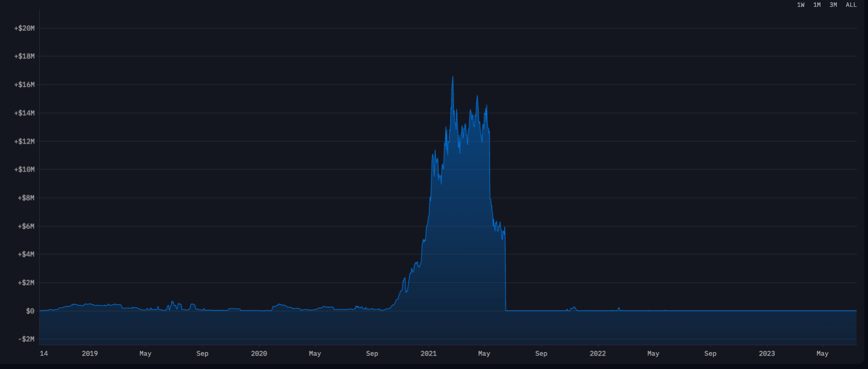
Task: Click the May label following 2021
Action: [484, 353]
